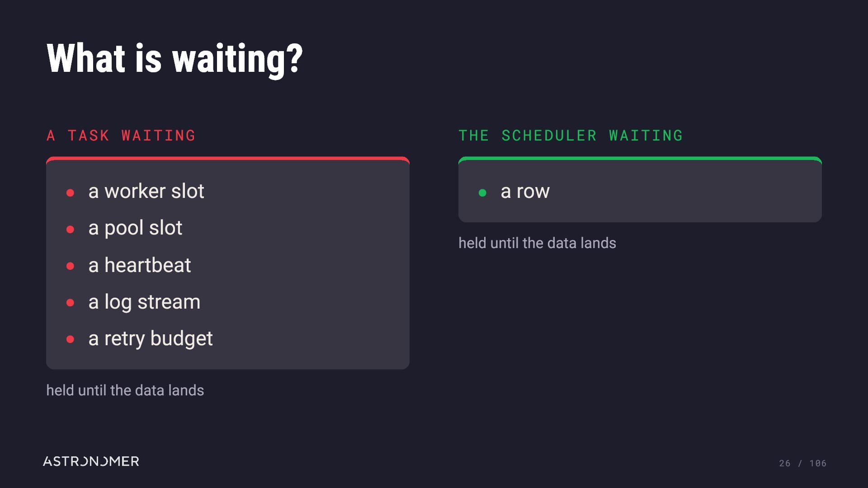This screenshot has width=868, height=488.
Task: Click the red bullet beside retry budget
Action: coord(70,339)
